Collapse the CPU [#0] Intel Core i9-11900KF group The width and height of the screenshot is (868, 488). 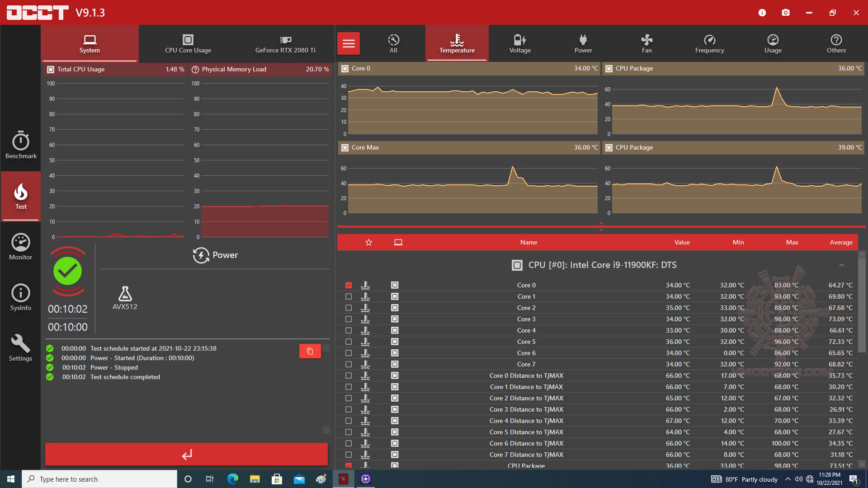pyautogui.click(x=841, y=265)
